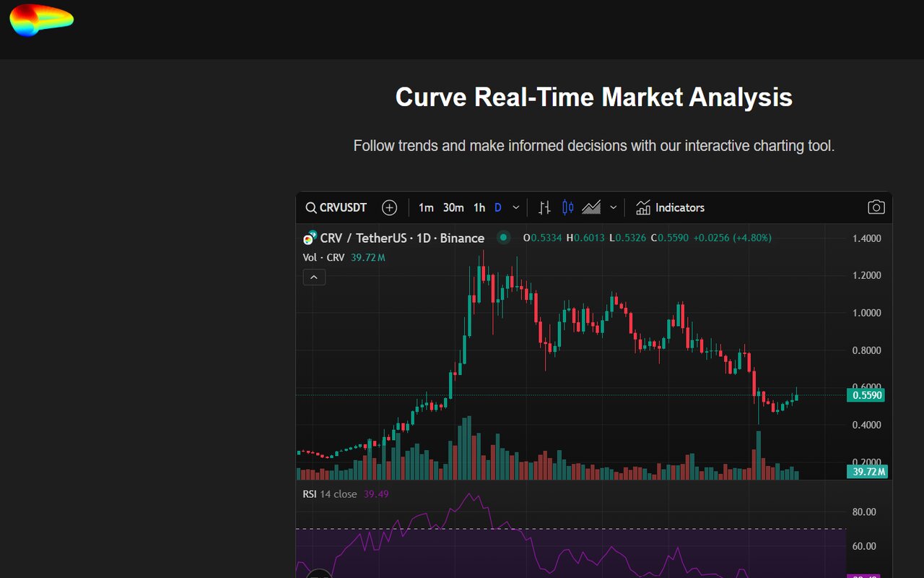The image size is (924, 578).
Task: Open the chart style dropdown chevron
Action: coord(612,207)
